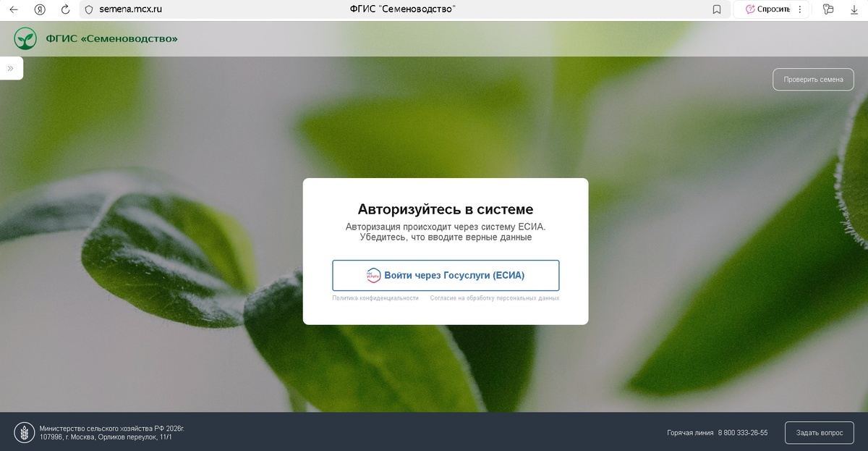Viewport: 868px width, 451px height.
Task: Open the three-dot menu next to Спросить
Action: (800, 9)
